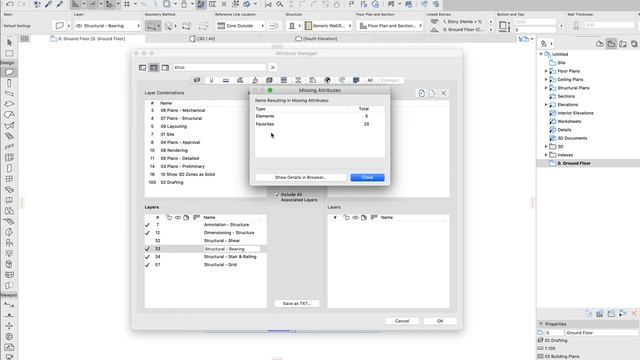Switch to both-panels view in Attribute Manager
Image resolution: width=640 pixels, height=360 pixels.
click(x=154, y=67)
